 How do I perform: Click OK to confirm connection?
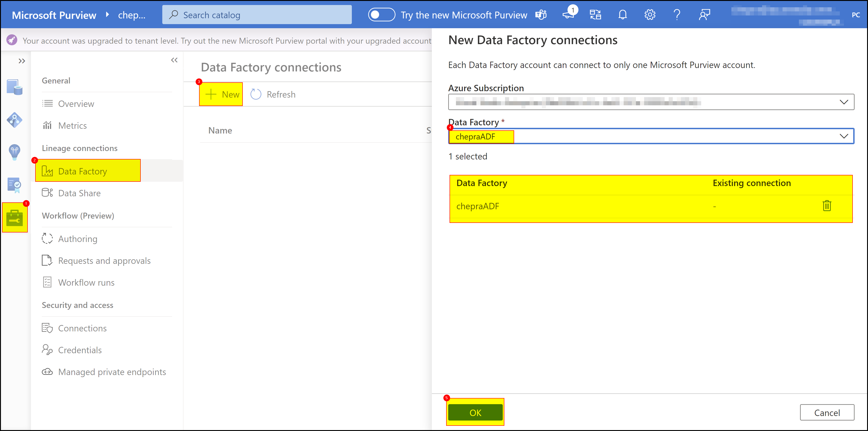[x=475, y=412]
